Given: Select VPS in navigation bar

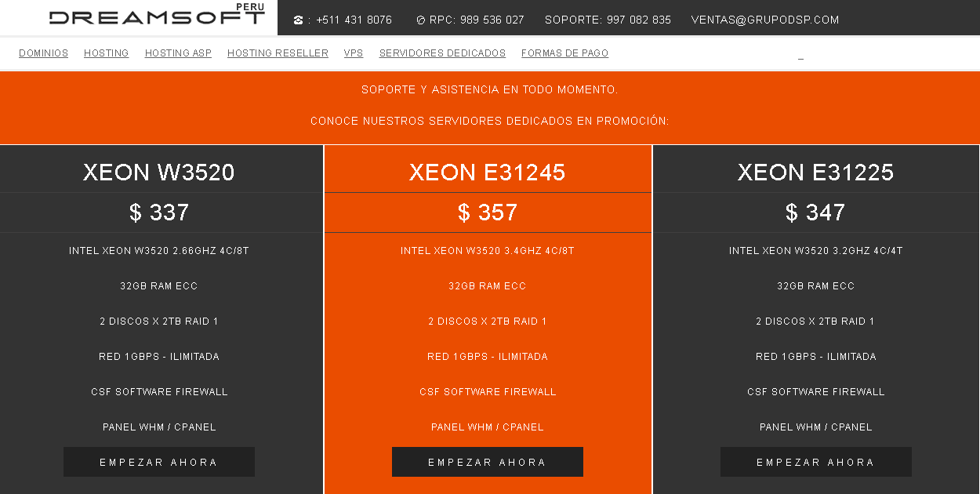Looking at the screenshot, I should coord(354,53).
